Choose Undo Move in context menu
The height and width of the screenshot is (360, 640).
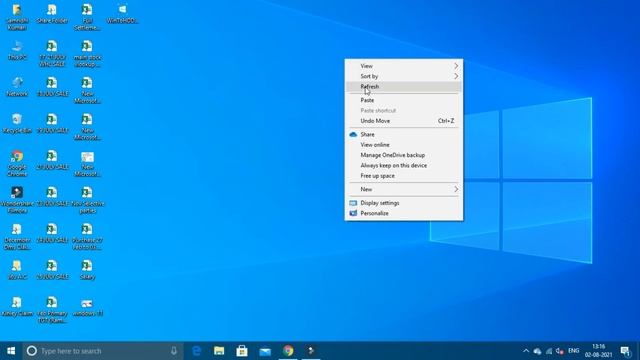click(404, 121)
